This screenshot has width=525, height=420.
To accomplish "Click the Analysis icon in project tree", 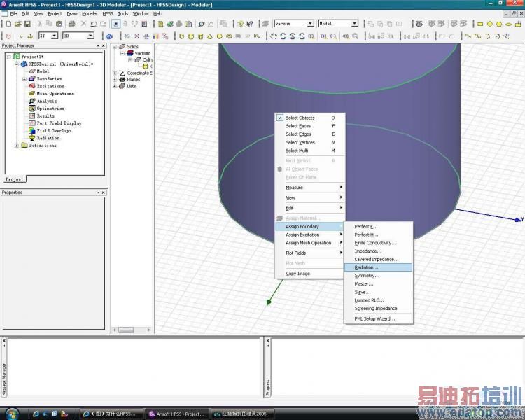I will coord(32,101).
